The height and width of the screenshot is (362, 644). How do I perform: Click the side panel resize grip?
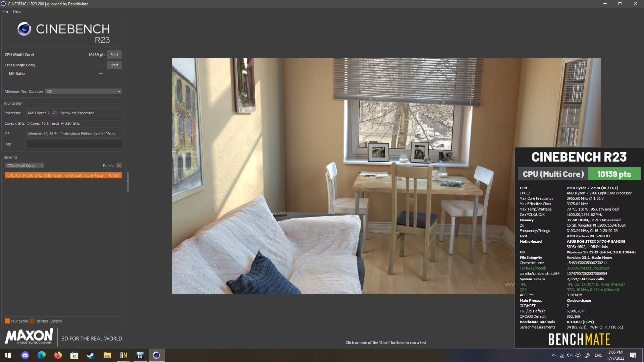[128, 182]
